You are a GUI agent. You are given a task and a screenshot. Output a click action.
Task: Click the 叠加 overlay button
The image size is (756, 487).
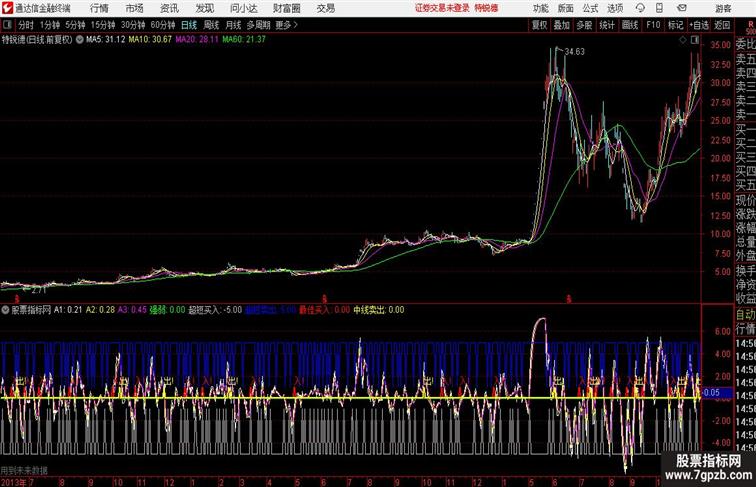tap(562, 25)
